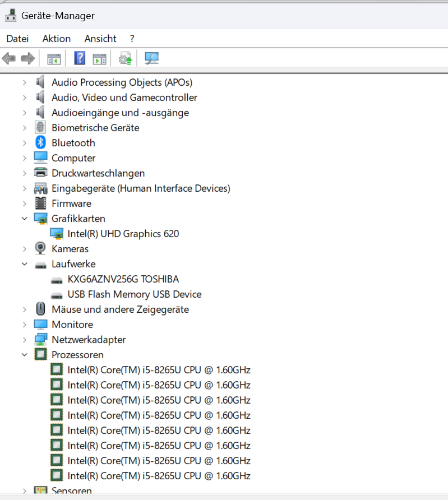Click the KXG6AZNV256G TOSHIBA drive icon
This screenshot has width=448, height=500.
coord(57,280)
